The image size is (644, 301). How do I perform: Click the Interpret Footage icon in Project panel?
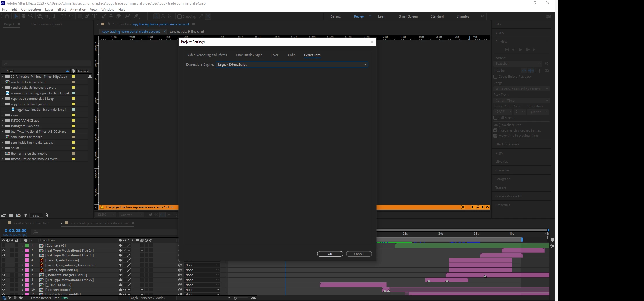(x=4, y=215)
